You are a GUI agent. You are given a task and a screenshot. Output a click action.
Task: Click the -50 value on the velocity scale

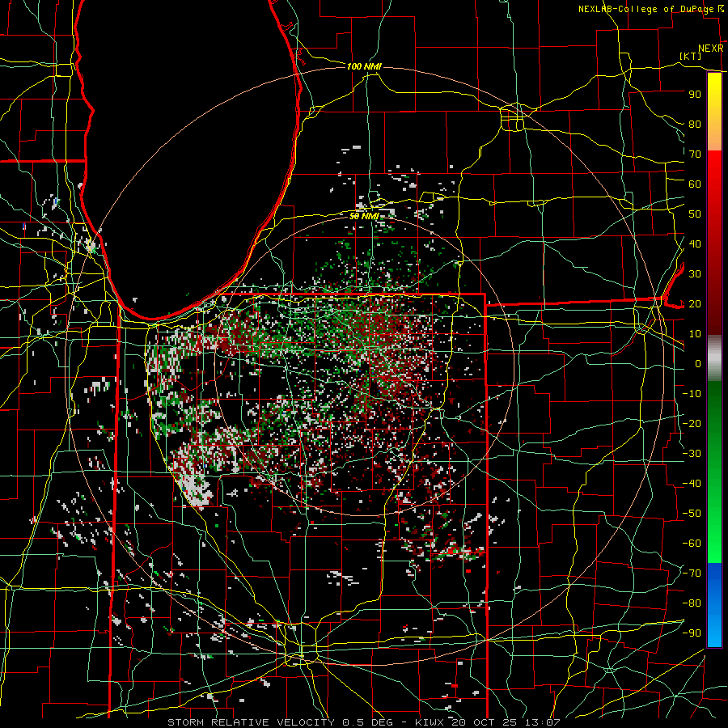pos(692,514)
